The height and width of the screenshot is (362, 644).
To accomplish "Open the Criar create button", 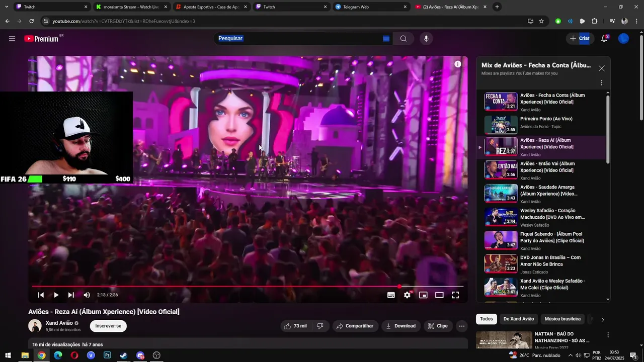I will click(579, 39).
